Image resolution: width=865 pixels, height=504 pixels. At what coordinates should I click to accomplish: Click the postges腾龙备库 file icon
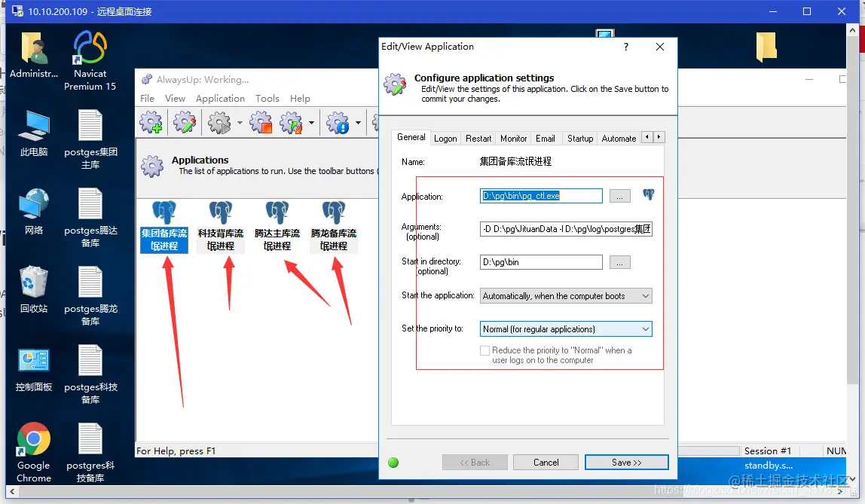90,296
